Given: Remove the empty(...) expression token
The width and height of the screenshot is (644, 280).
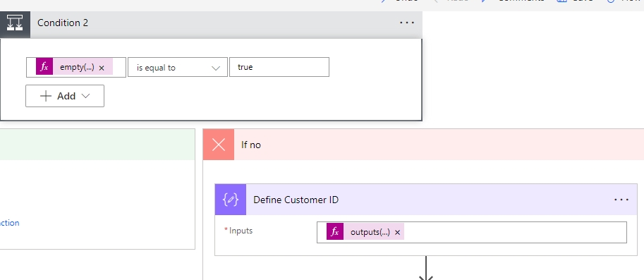Looking at the screenshot, I should coord(102,68).
